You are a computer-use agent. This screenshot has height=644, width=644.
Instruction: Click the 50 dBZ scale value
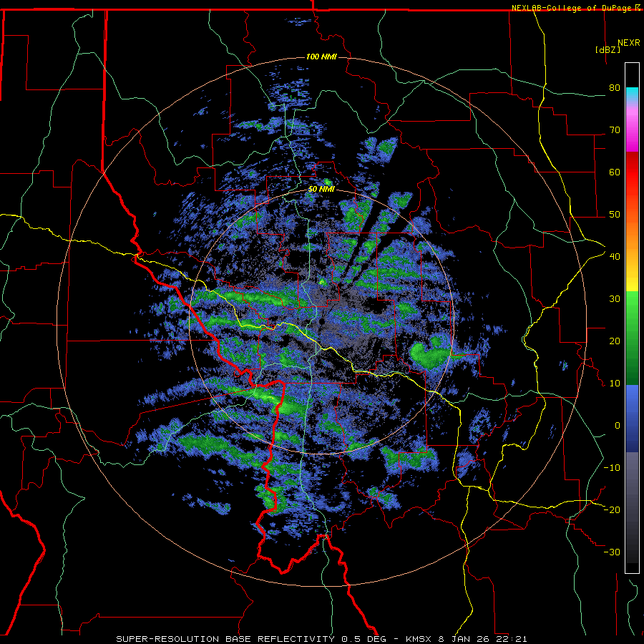615,215
